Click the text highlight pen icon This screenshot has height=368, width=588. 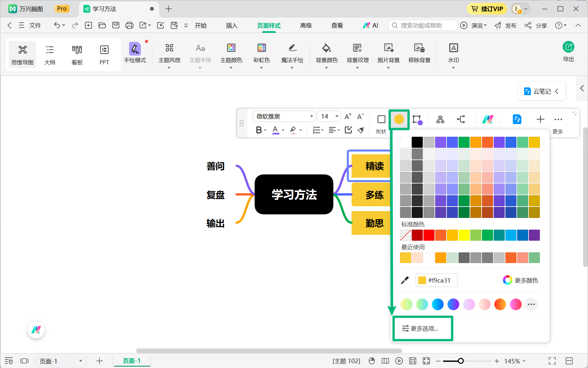(x=293, y=130)
